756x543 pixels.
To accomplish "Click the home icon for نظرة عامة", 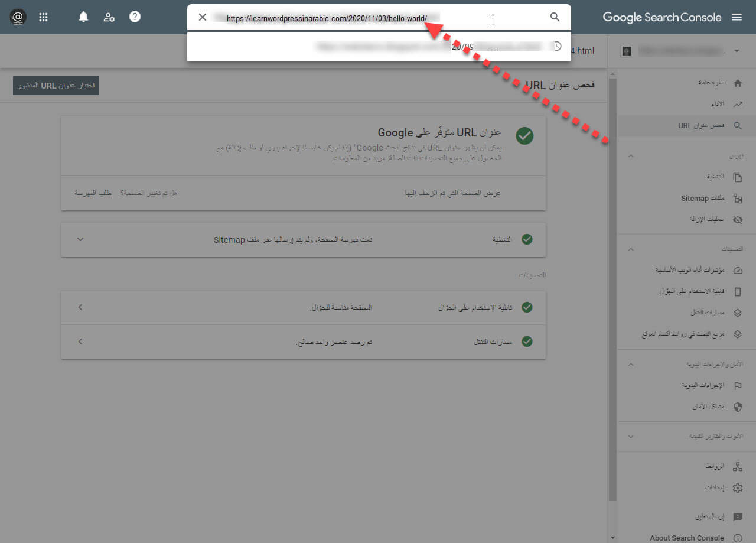I will (738, 83).
